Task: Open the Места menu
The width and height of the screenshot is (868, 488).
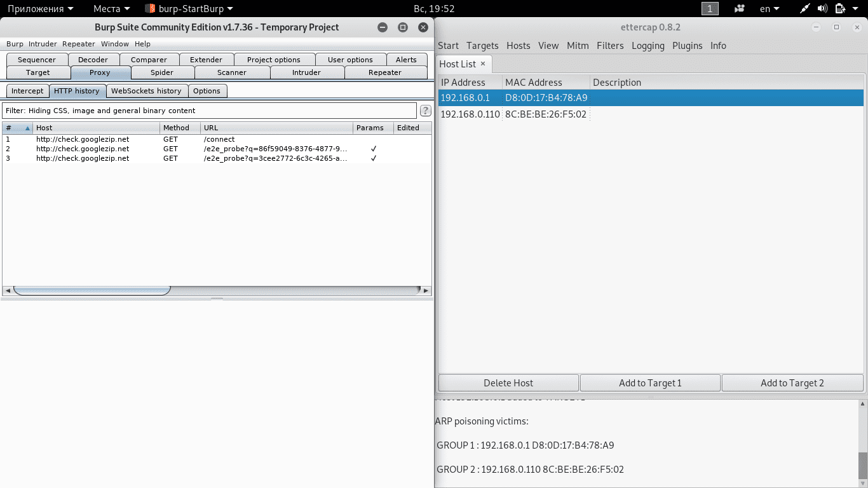Action: coord(111,9)
